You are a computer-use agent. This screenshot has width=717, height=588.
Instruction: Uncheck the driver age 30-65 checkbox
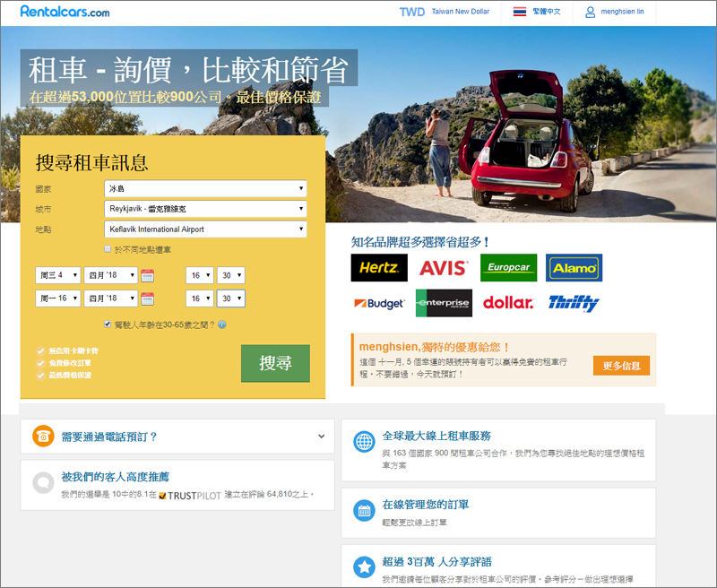point(108,324)
